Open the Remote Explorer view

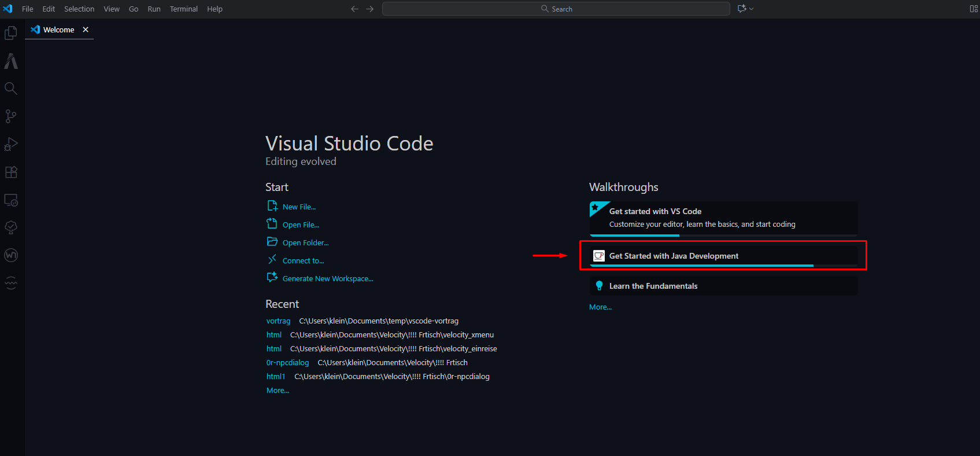pyautogui.click(x=11, y=200)
